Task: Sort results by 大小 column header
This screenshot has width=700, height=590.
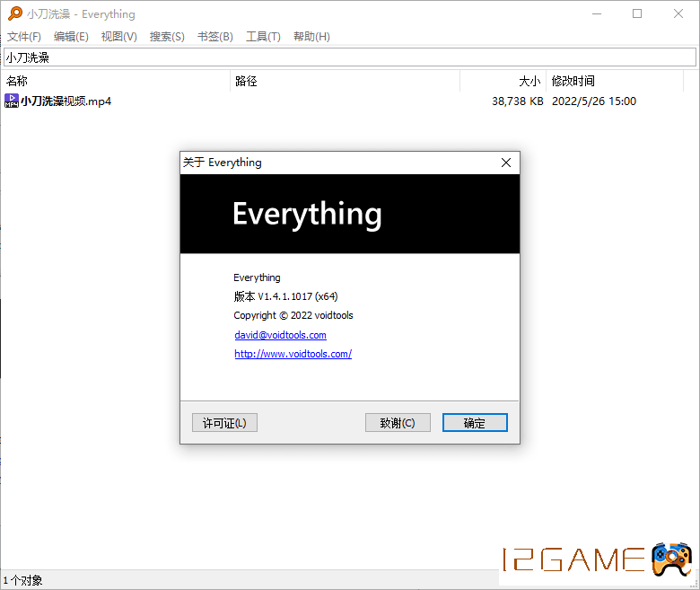Action: 503,82
